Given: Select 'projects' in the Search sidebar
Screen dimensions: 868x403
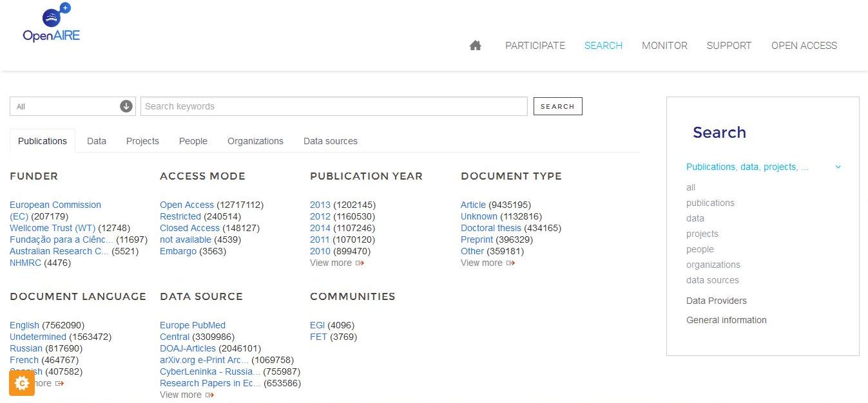Looking at the screenshot, I should (702, 234).
